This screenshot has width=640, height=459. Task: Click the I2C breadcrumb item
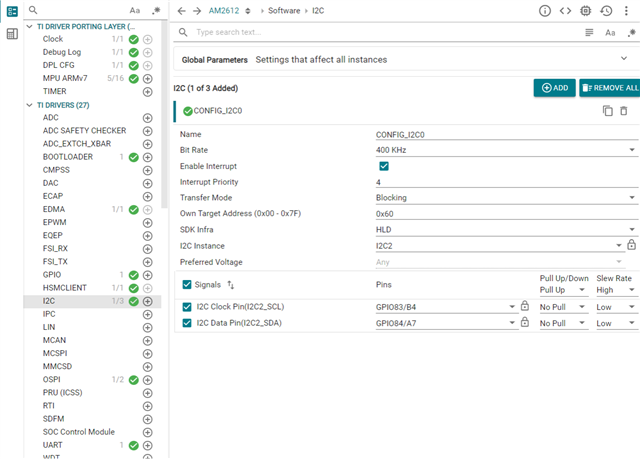coord(318,11)
